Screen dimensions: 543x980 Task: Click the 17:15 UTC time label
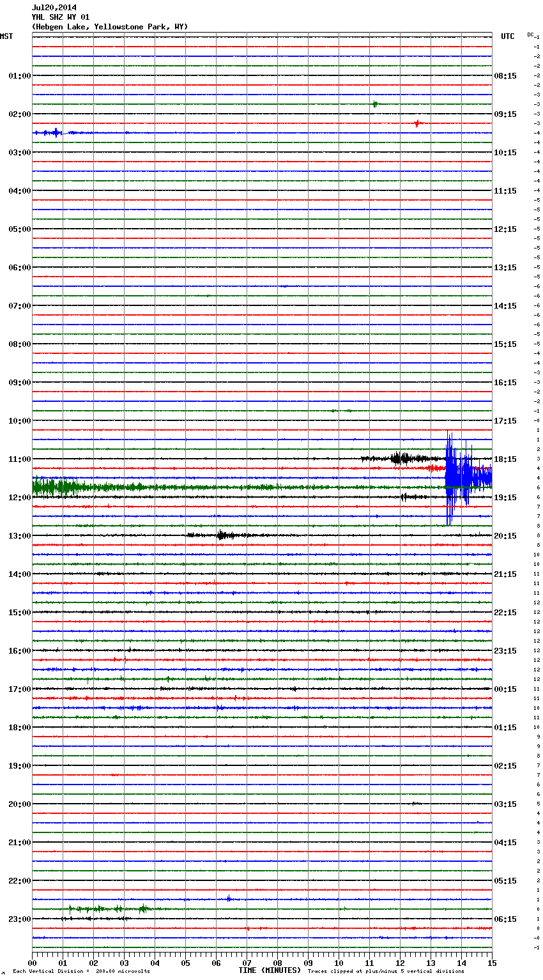point(505,421)
